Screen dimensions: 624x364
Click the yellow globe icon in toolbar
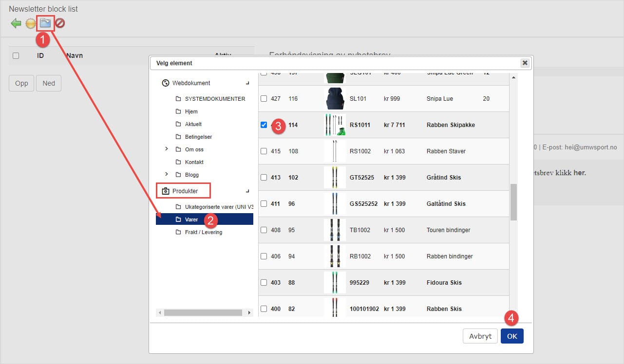pos(31,23)
